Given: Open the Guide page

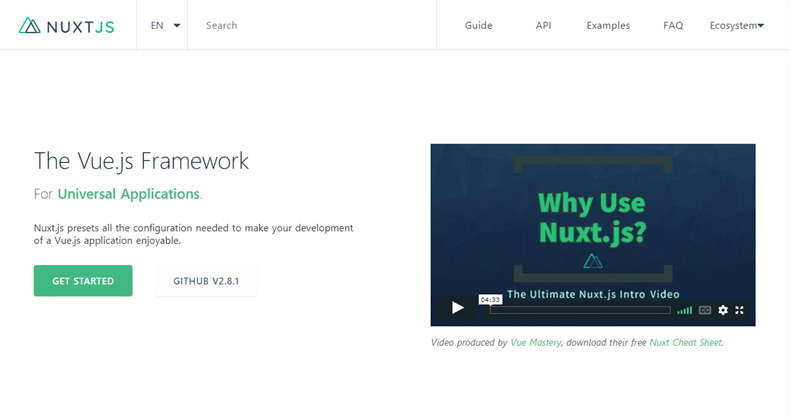Looking at the screenshot, I should pyautogui.click(x=478, y=26).
